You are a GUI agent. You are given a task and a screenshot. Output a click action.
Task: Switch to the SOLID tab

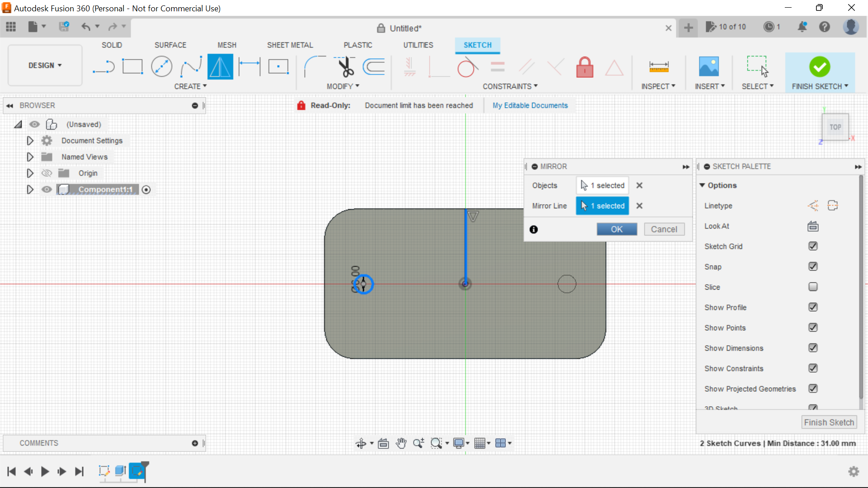(x=112, y=45)
